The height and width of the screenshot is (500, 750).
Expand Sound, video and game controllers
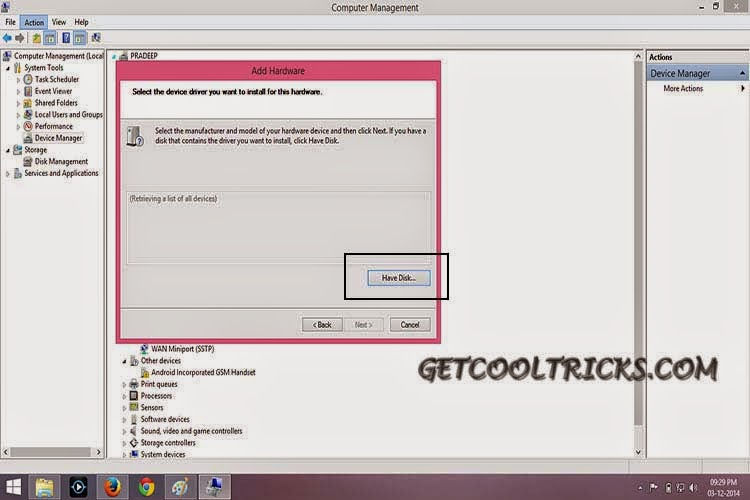coord(124,432)
